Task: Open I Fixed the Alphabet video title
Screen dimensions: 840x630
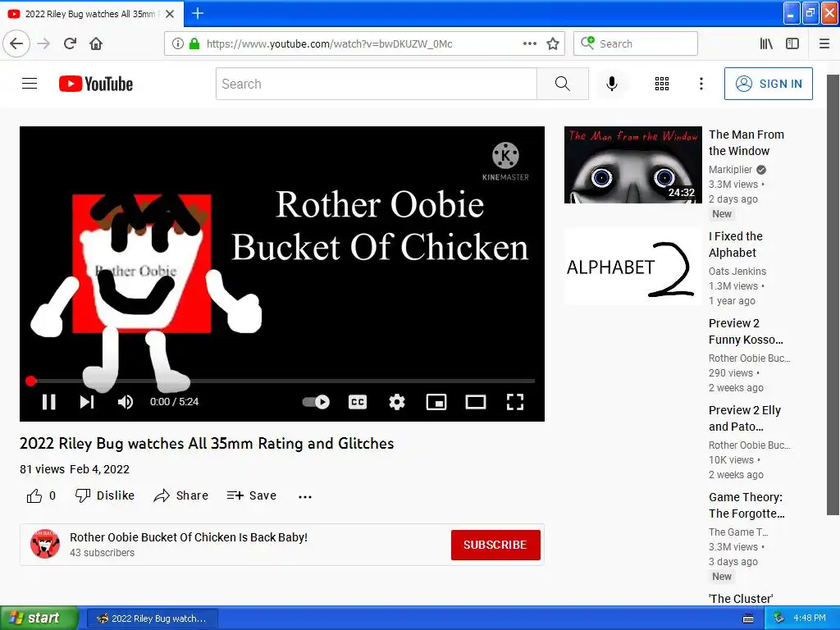Action: tap(736, 244)
